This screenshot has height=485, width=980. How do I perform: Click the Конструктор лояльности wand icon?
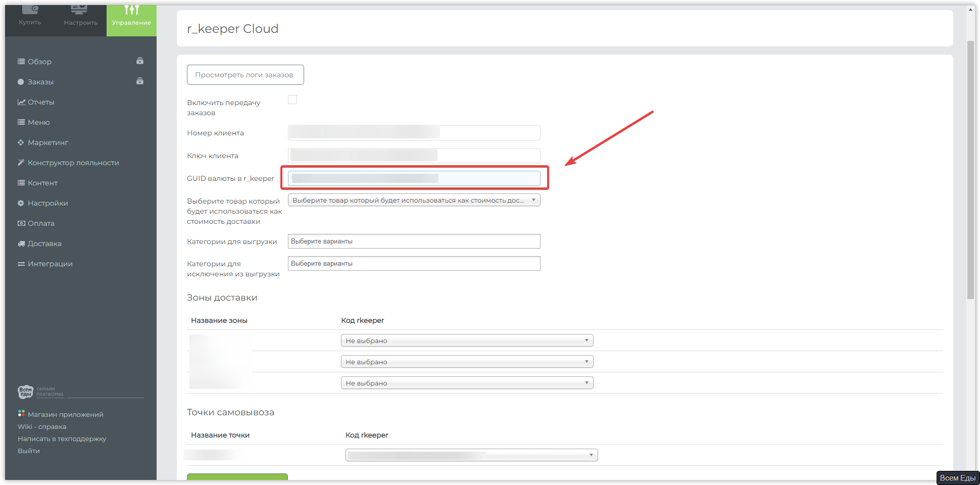click(x=21, y=163)
